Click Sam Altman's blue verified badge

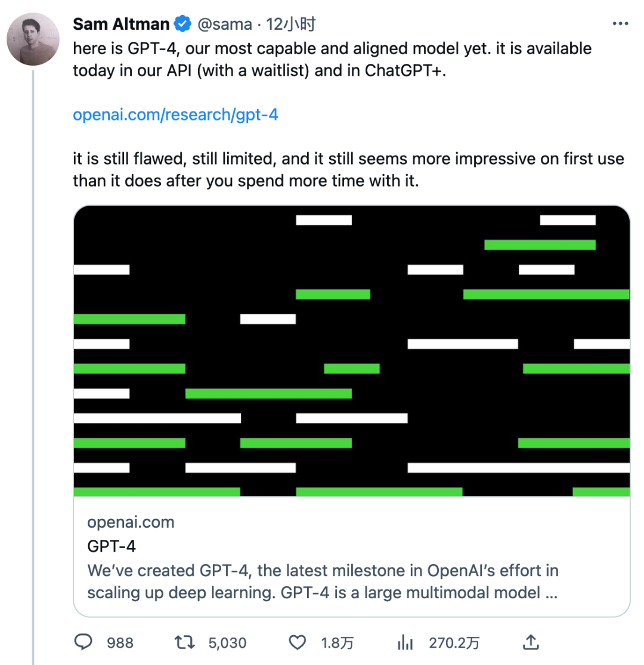tap(181, 24)
